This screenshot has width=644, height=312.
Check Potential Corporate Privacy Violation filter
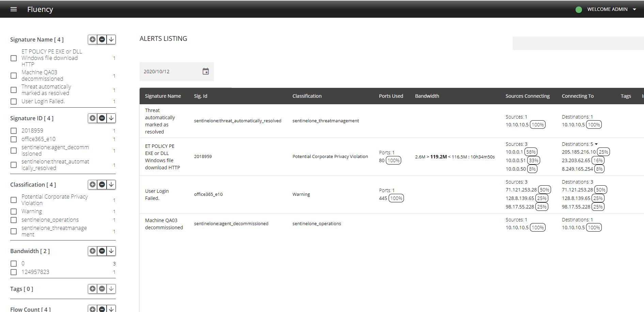14,200
